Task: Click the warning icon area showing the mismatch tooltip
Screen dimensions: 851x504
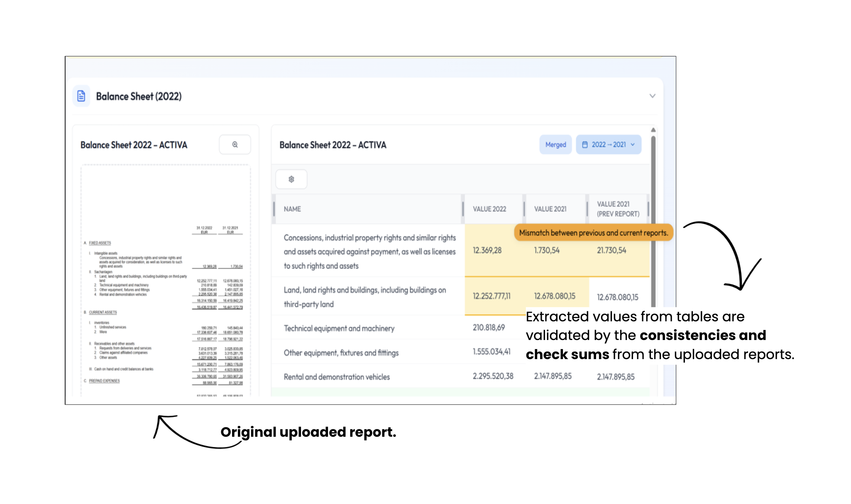Action: click(593, 232)
